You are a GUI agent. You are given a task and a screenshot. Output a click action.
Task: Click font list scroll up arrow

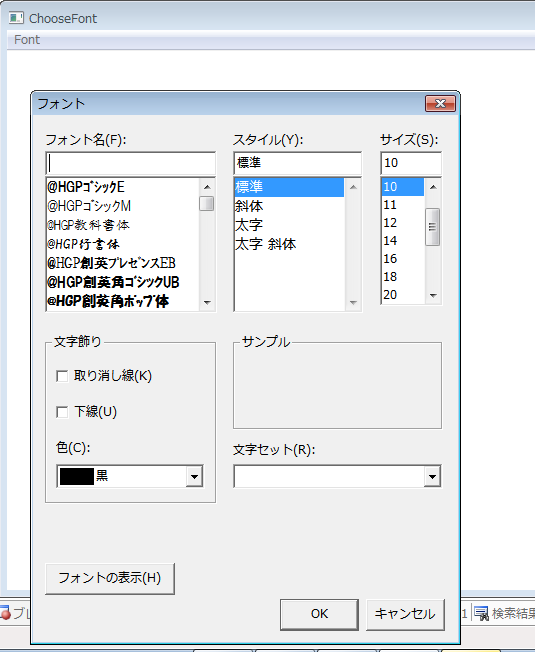click(x=207, y=187)
